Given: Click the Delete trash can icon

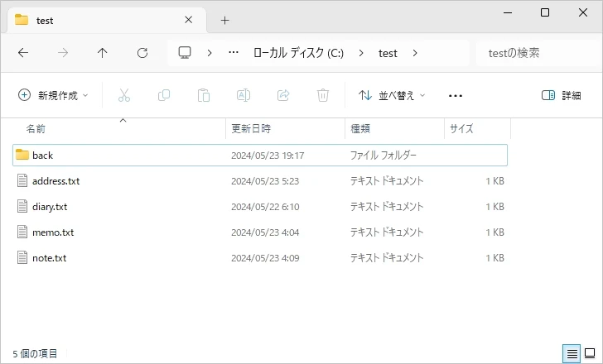Looking at the screenshot, I should (x=323, y=95).
